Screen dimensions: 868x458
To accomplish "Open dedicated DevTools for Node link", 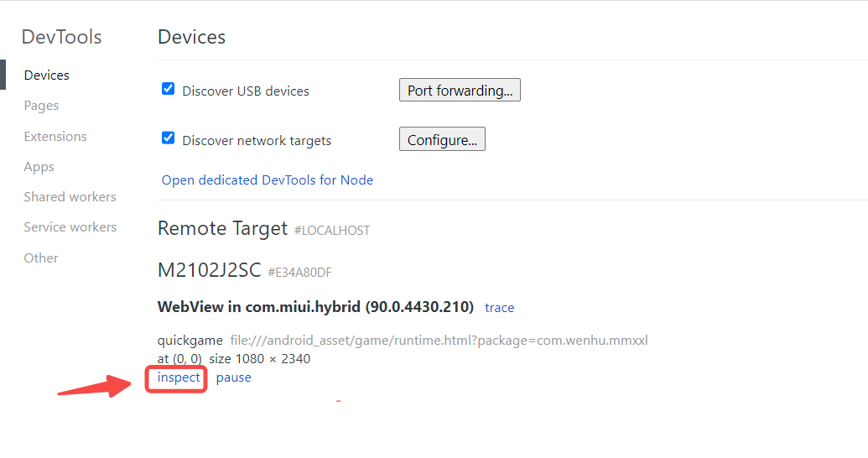I will [x=268, y=180].
